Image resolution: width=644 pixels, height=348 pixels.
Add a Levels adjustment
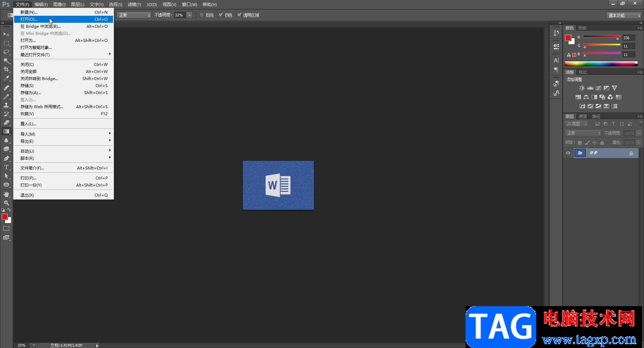590,88
